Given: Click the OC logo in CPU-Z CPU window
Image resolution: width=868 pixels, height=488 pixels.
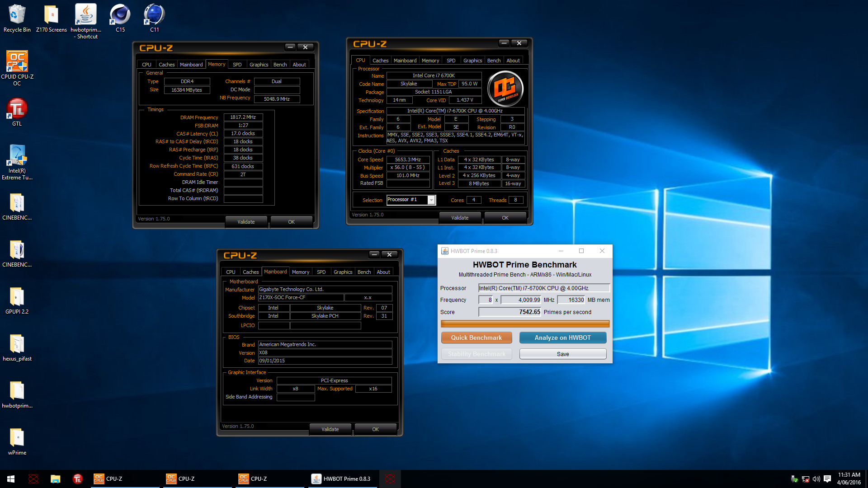Looking at the screenshot, I should (x=505, y=89).
